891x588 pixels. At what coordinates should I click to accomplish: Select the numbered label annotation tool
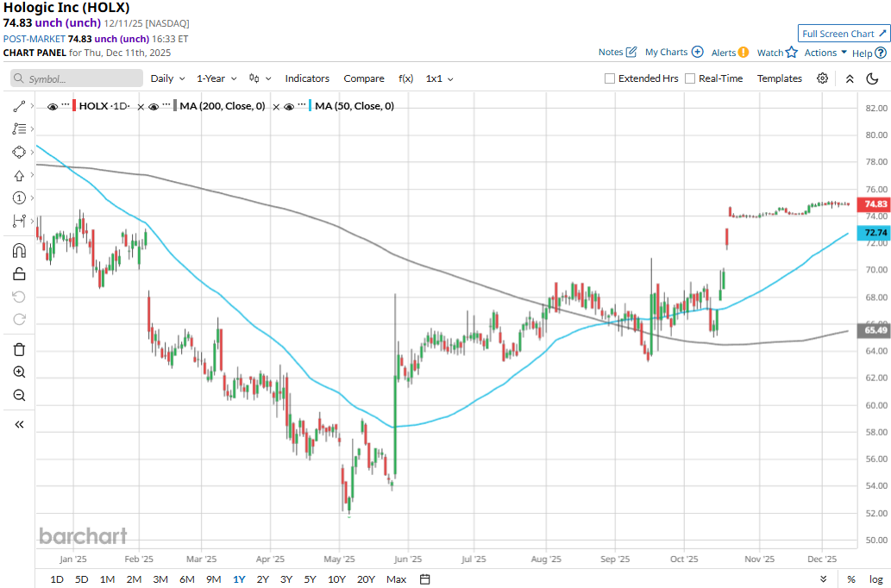pyautogui.click(x=19, y=197)
